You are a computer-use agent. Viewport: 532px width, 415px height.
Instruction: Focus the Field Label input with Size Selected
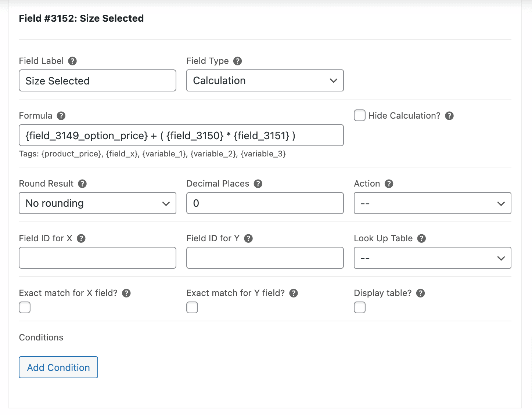click(97, 80)
